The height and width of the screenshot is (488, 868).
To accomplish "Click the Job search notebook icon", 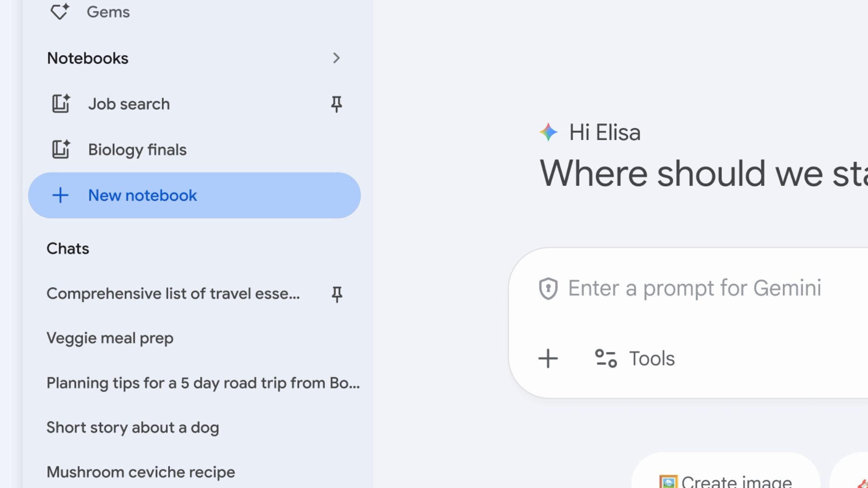I will 61,104.
